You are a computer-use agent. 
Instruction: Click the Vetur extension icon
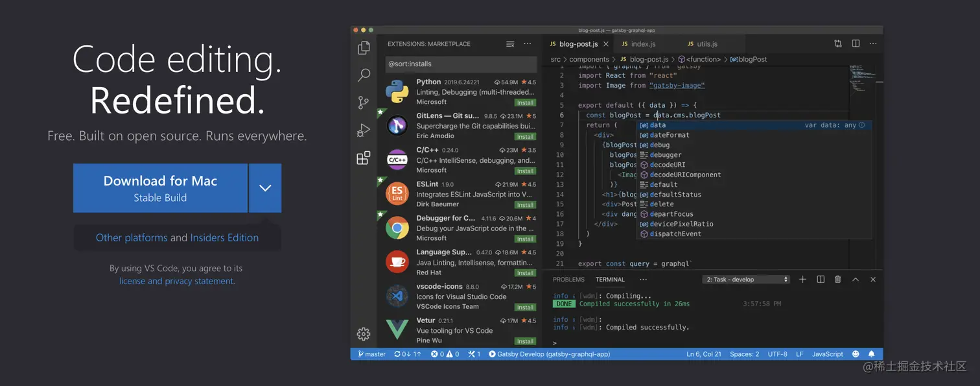coord(397,330)
